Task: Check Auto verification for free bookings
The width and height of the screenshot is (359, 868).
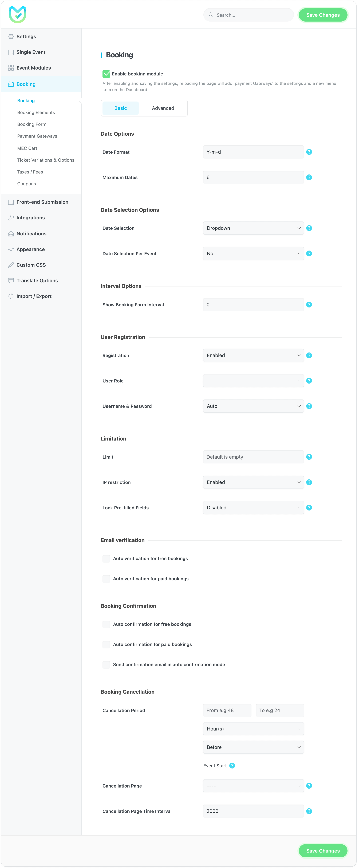Action: 106,558
